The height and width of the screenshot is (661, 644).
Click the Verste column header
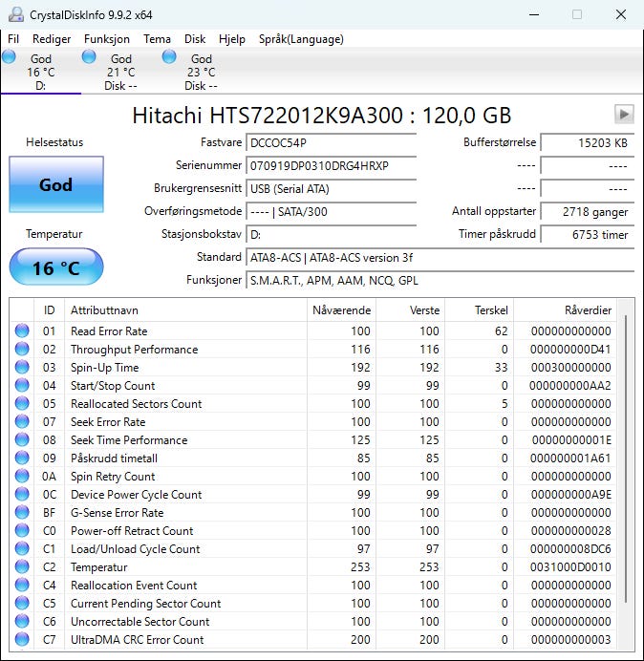(x=410, y=310)
